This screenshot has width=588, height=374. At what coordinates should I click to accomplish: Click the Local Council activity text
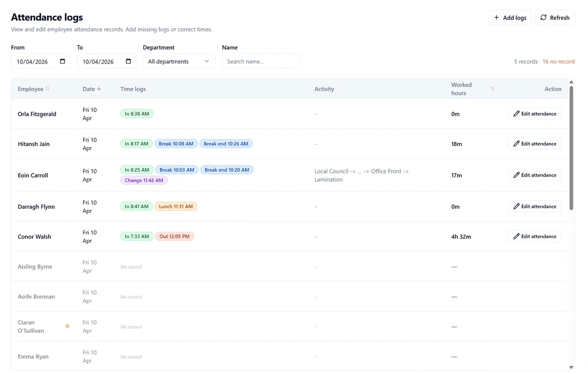[362, 175]
